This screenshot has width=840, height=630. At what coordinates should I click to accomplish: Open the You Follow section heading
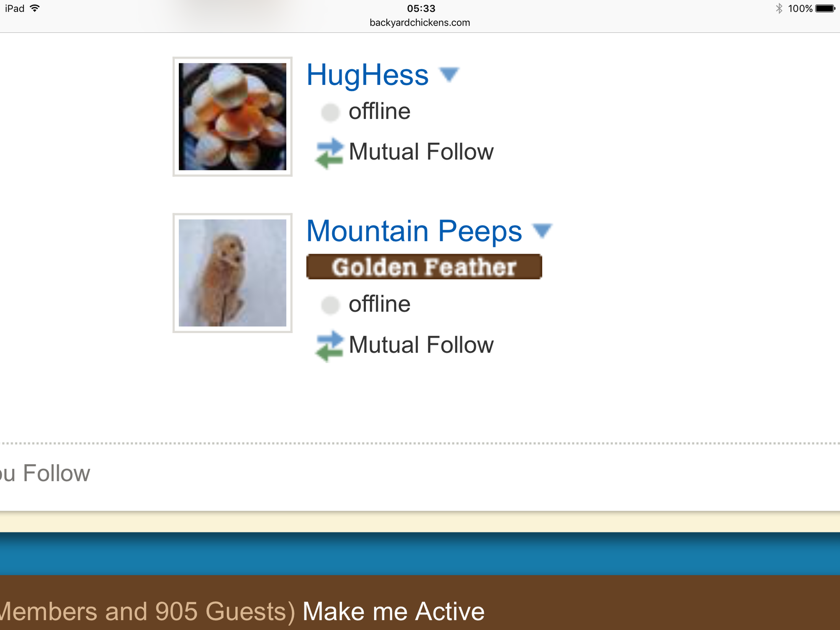tap(45, 473)
